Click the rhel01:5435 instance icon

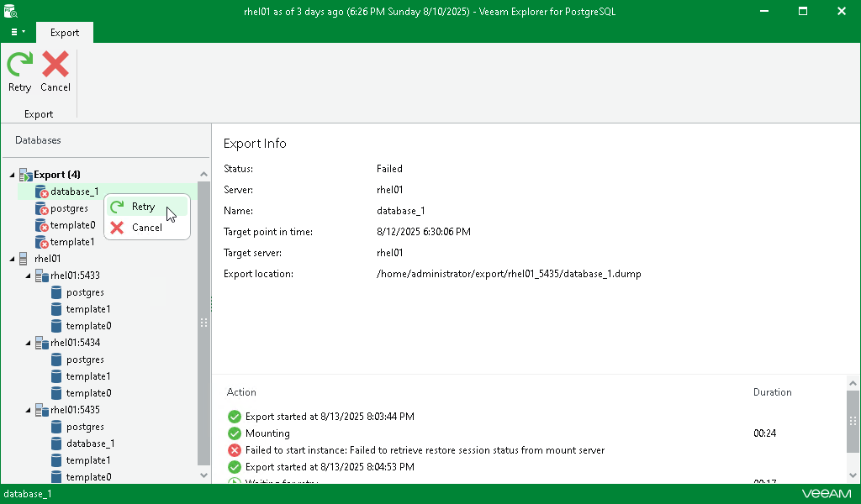42,410
